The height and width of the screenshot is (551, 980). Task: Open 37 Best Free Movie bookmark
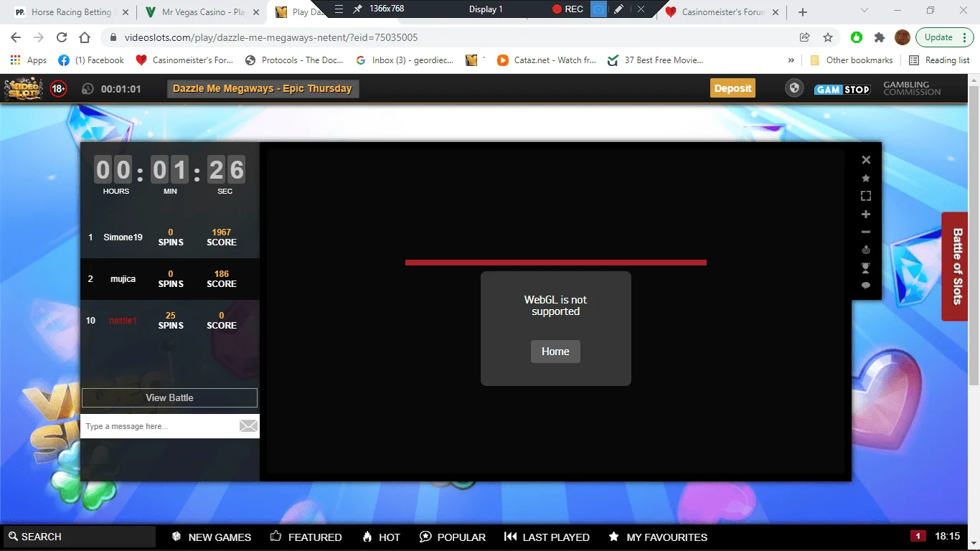coord(656,60)
